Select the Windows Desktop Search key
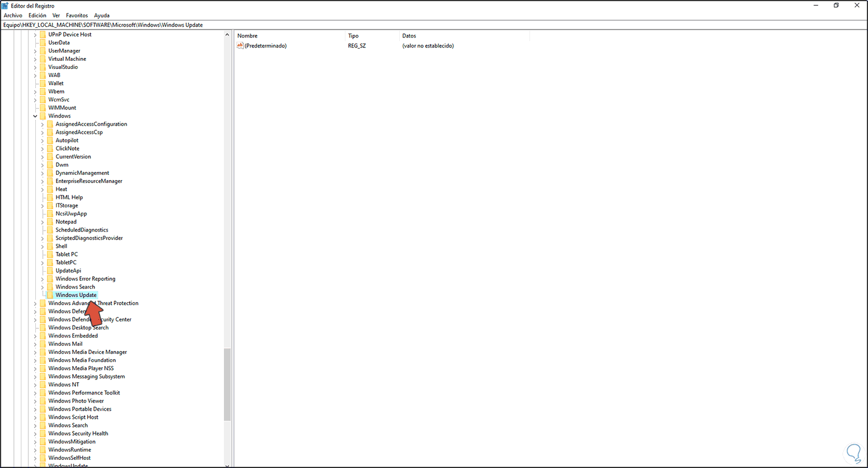868x468 pixels. click(78, 328)
